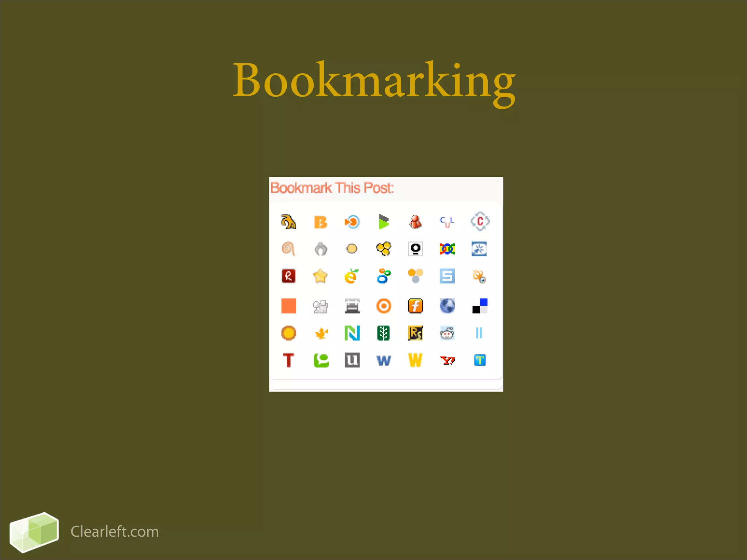Click the green speech bubble icon
Viewport: 747px width, 560px height.
point(321,360)
